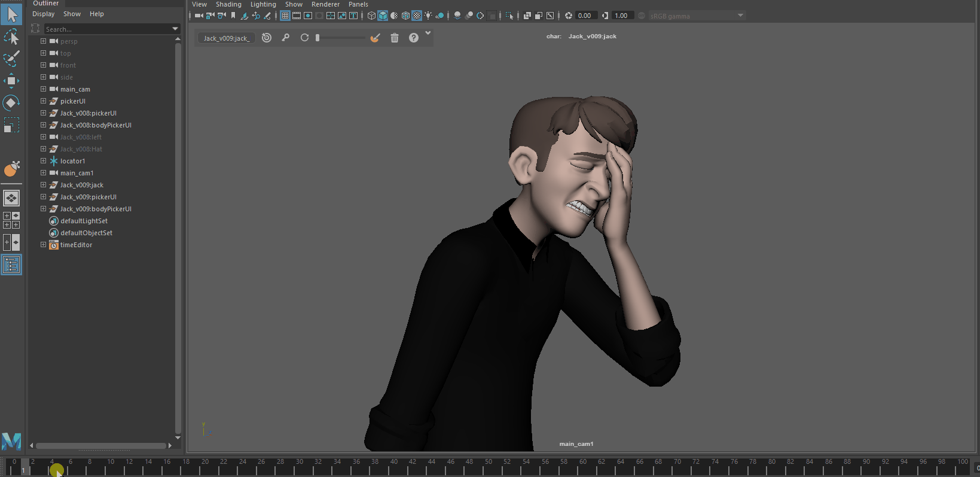980x477 pixels.
Task: Collapse picker toolbar with chevron
Action: tap(428, 33)
